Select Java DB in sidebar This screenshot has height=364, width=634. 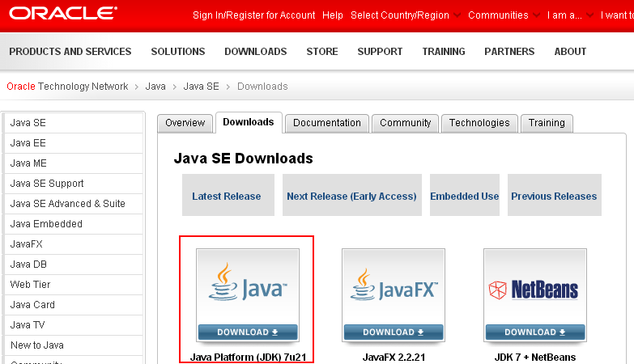pyautogui.click(x=73, y=265)
